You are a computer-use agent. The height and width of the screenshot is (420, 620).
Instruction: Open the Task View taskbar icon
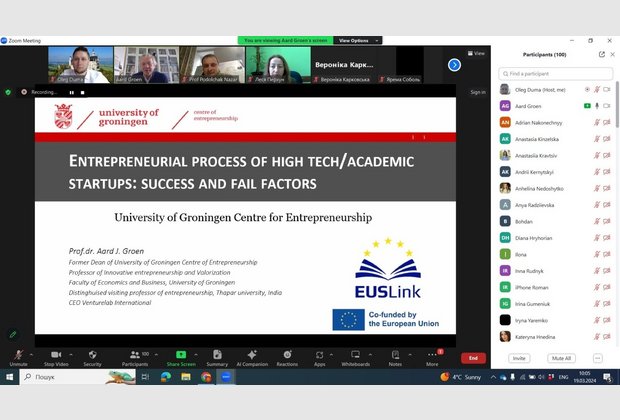[x=145, y=377]
